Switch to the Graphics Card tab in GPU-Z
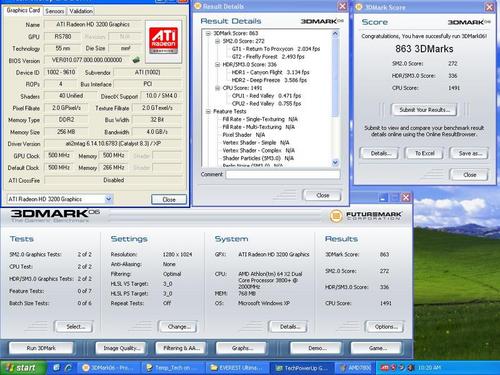500x375 pixels. (x=23, y=10)
